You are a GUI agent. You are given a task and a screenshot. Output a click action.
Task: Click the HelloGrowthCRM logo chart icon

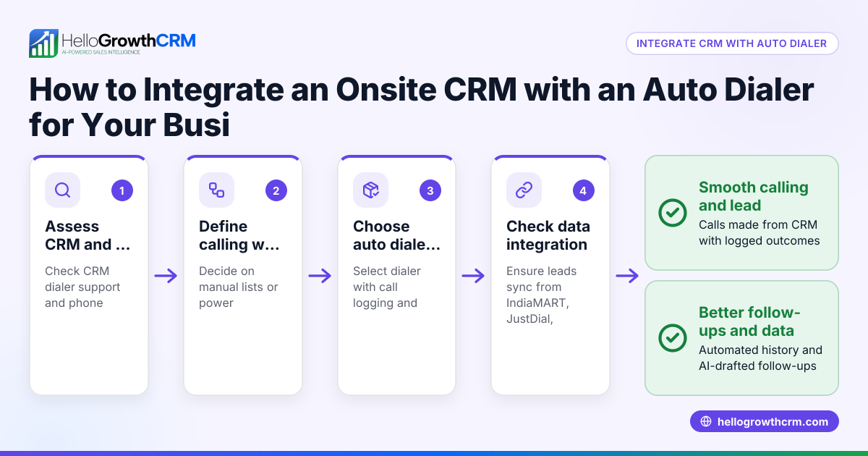(x=43, y=43)
